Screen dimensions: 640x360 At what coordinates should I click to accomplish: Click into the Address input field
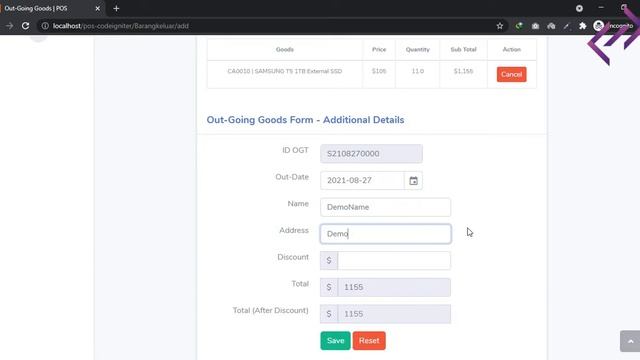point(385,234)
